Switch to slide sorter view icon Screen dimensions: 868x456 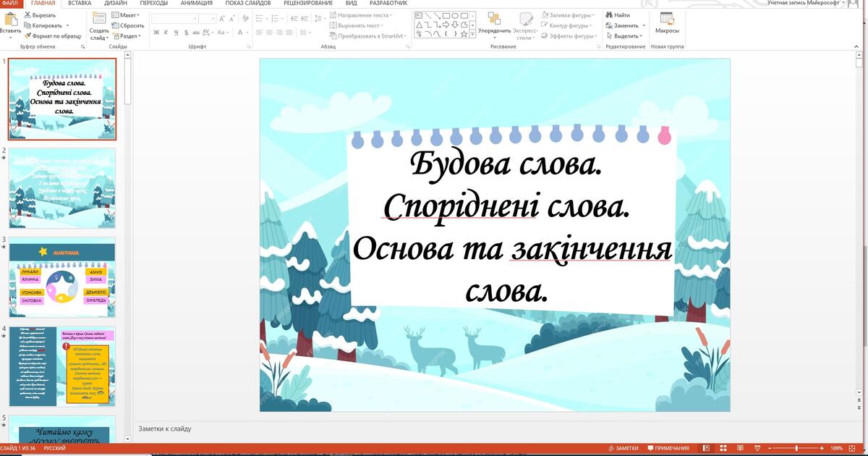(723, 449)
